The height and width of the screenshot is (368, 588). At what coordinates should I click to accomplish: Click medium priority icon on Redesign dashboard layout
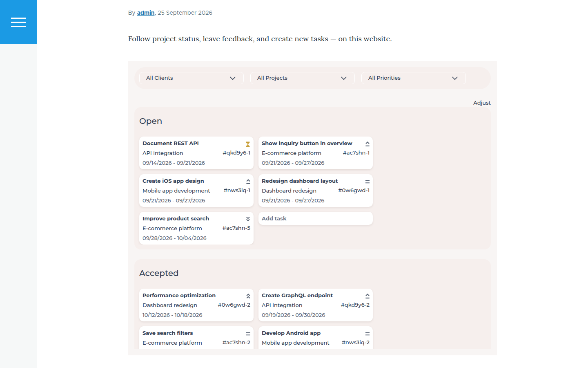click(x=367, y=182)
